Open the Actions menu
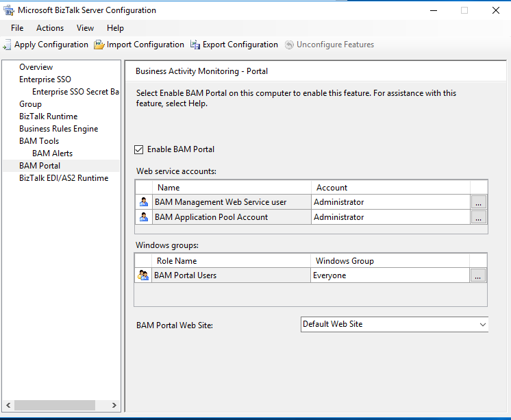511x420 pixels. point(50,28)
